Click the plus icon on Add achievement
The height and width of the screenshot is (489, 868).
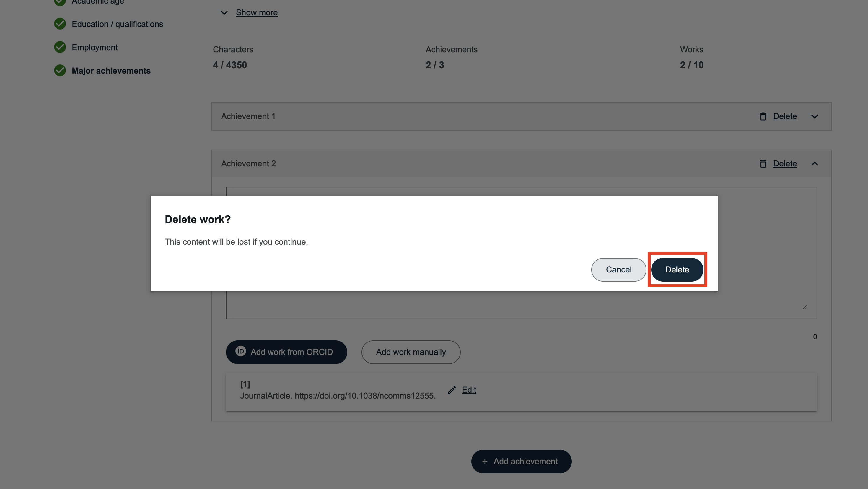coord(485,461)
